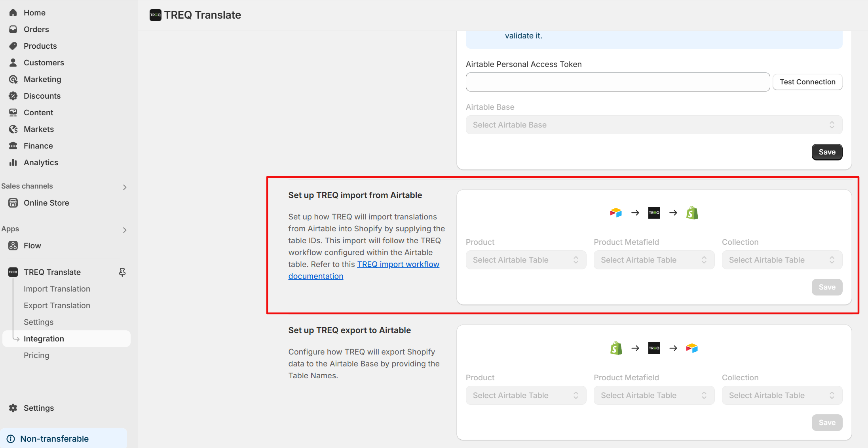Go to Orders in the sidebar

[x=36, y=29]
